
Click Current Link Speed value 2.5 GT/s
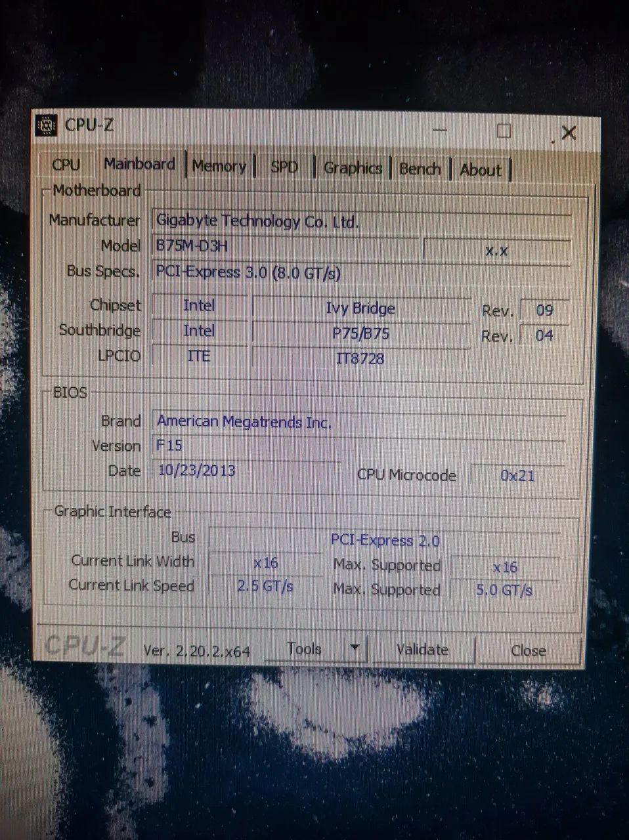coord(265,586)
